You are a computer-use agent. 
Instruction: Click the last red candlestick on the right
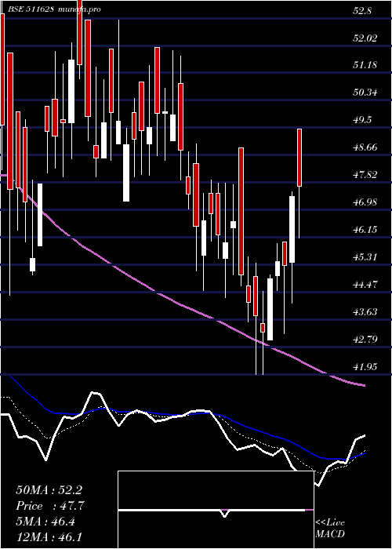coord(299,158)
